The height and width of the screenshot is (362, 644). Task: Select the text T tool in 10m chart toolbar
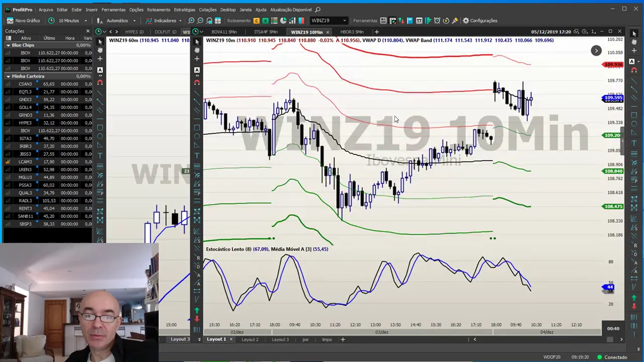(x=197, y=155)
